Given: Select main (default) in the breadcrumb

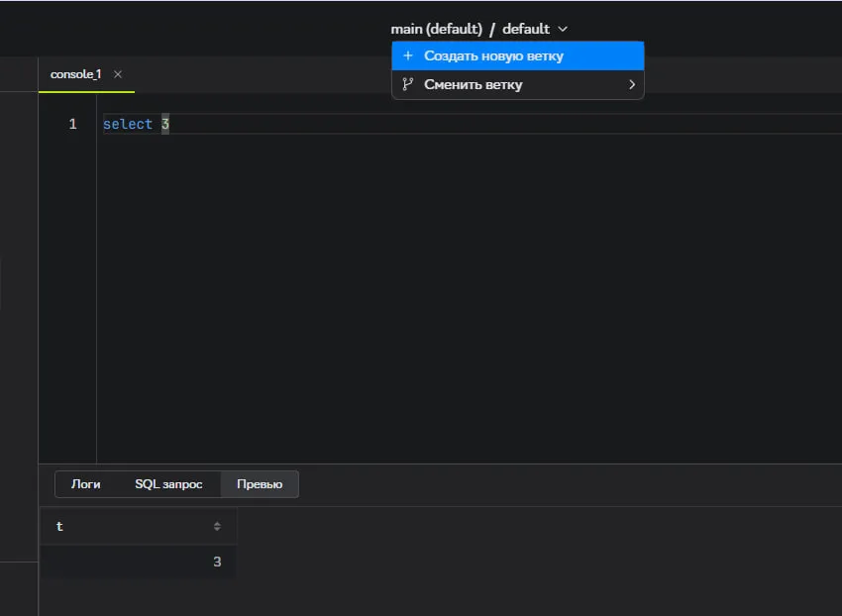Looking at the screenshot, I should tap(436, 30).
